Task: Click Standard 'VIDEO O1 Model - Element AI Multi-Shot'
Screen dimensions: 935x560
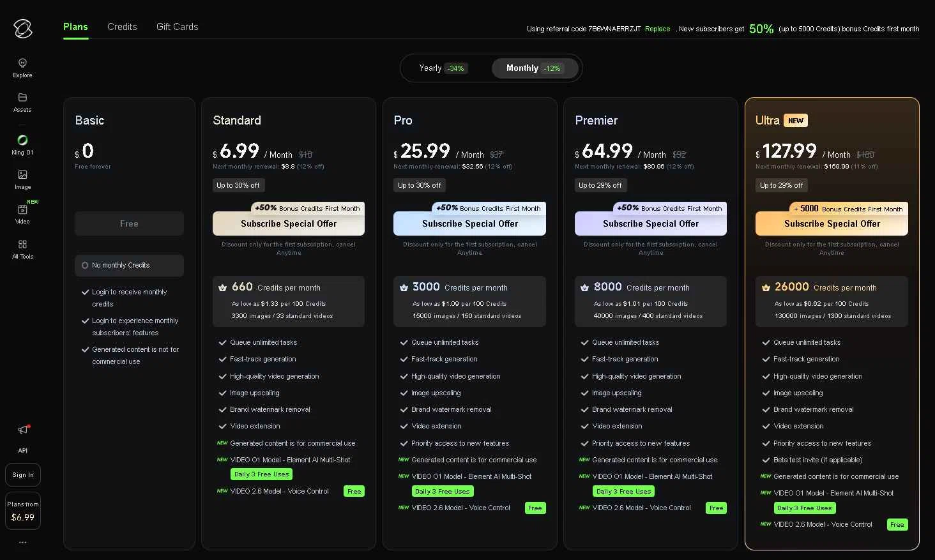Action: tap(290, 460)
